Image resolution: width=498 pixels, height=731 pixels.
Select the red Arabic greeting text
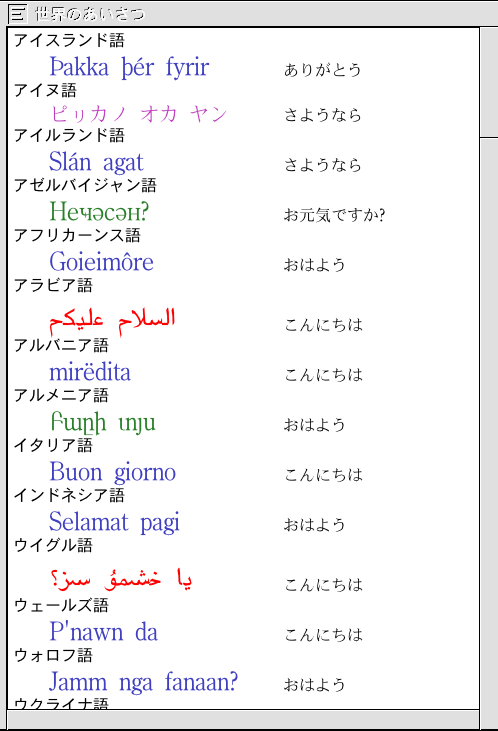point(112,322)
